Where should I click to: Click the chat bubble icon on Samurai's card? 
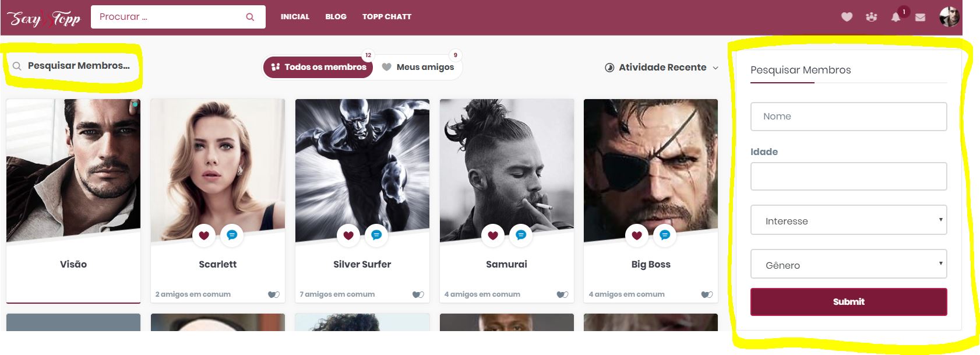coord(521,235)
